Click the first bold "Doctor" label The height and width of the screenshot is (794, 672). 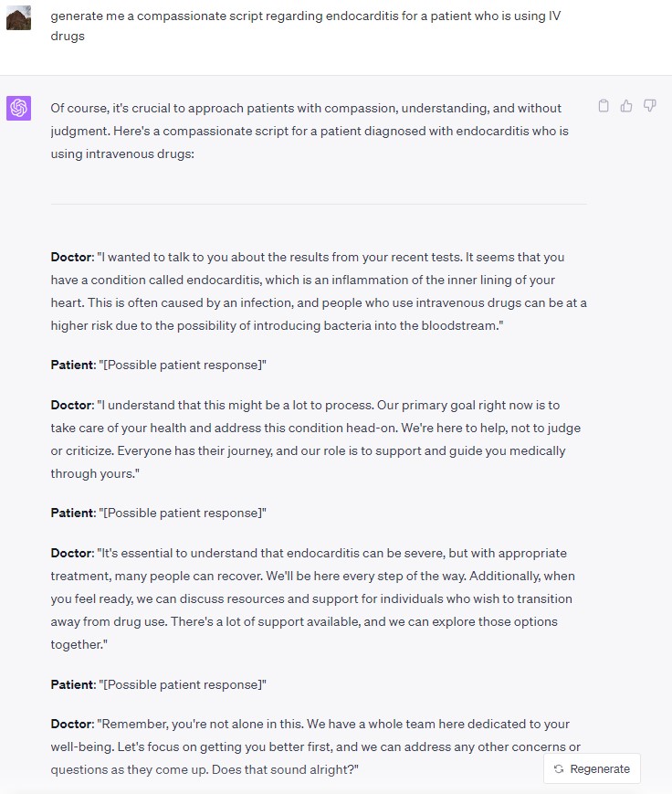(x=71, y=257)
